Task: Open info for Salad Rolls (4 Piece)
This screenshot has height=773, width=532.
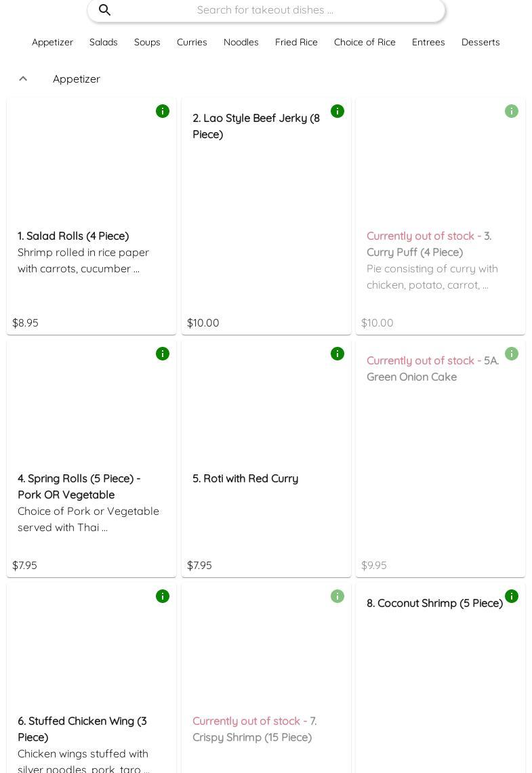Action: (x=163, y=111)
